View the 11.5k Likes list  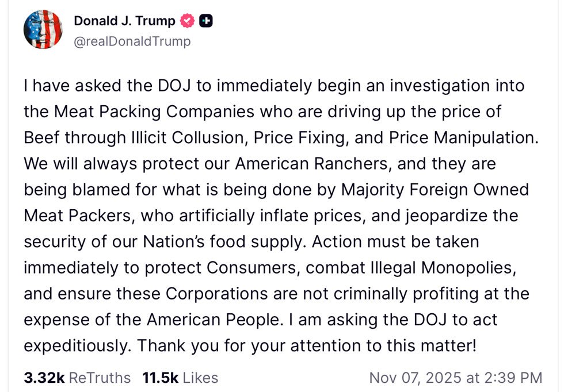coord(180,378)
